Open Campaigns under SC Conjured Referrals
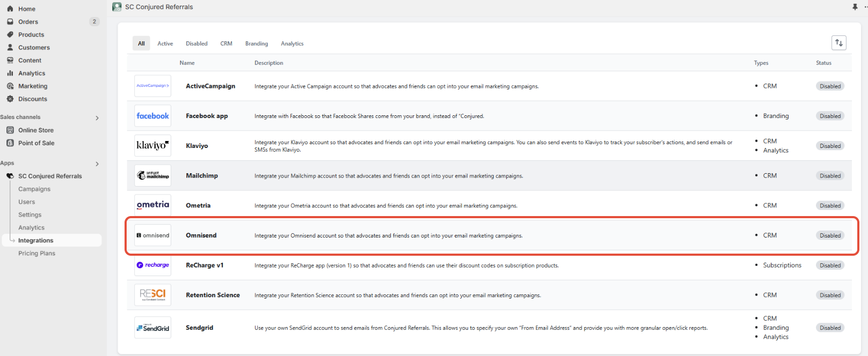This screenshot has width=868, height=356. (x=34, y=189)
